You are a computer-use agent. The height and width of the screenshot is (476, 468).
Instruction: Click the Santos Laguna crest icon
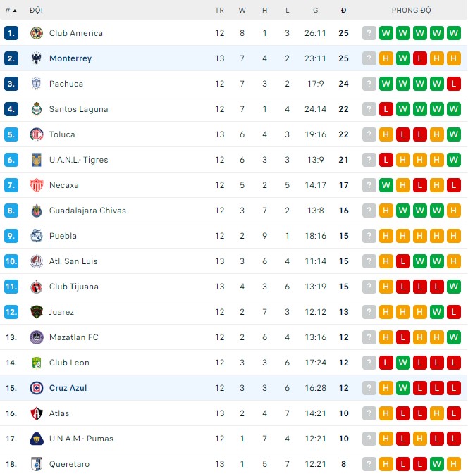[x=37, y=109]
